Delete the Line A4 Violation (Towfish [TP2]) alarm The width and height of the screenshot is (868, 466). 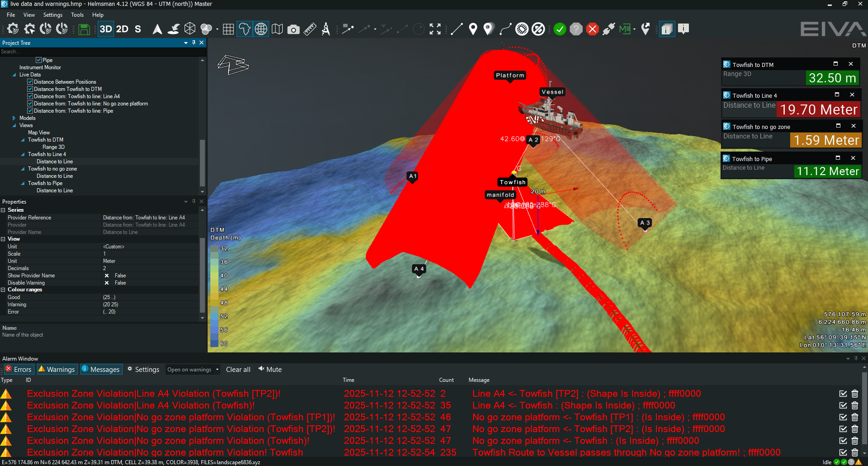click(855, 394)
